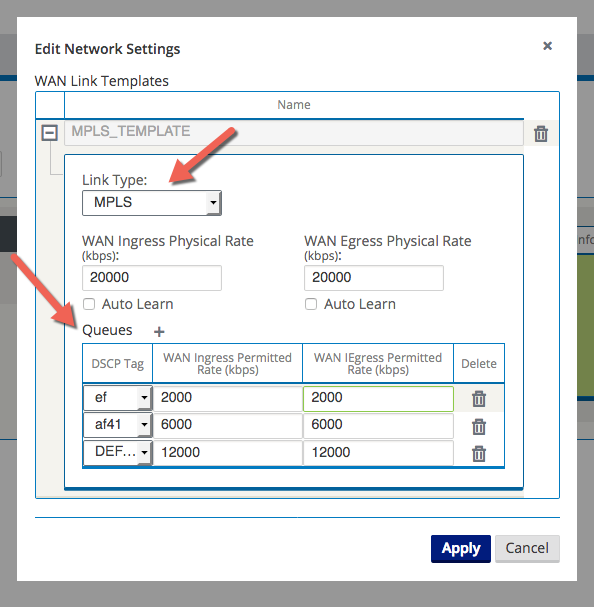Screen dimensions: 594x607
Task: Open the DEF... DSCP Tag dropdown
Action: 117,452
